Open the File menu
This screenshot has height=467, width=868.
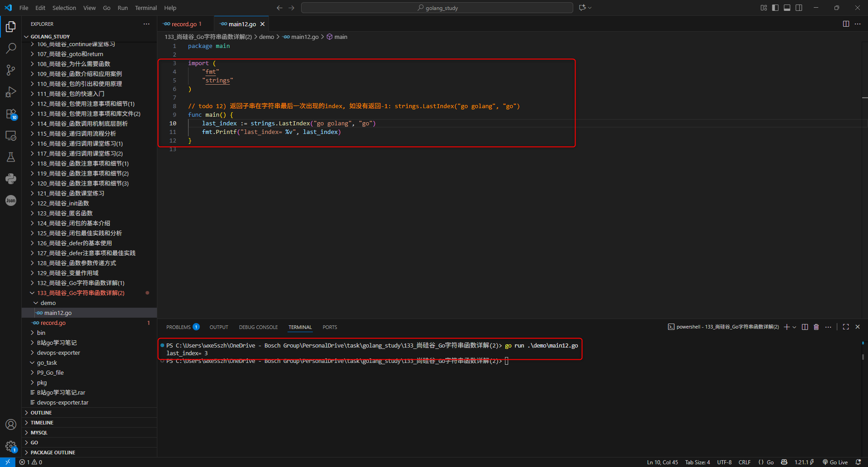(24, 8)
